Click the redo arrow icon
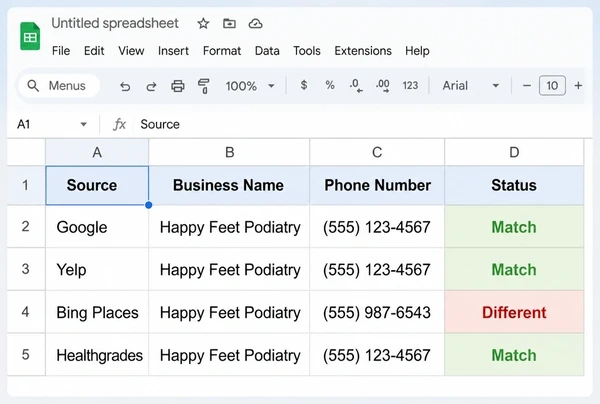Image resolution: width=600 pixels, height=404 pixels. 151,86
